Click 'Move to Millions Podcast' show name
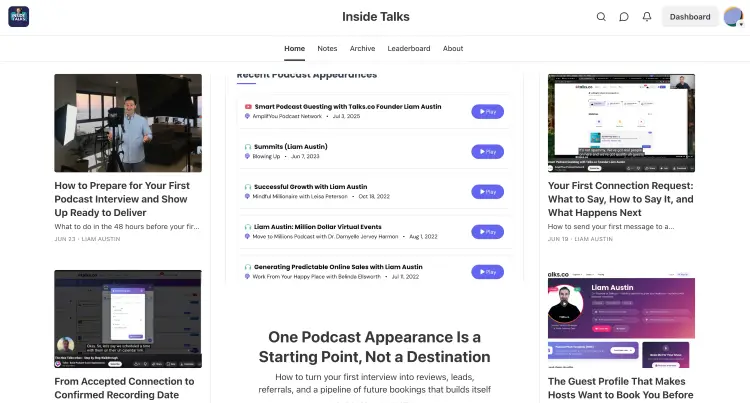750x403 pixels. point(325,237)
